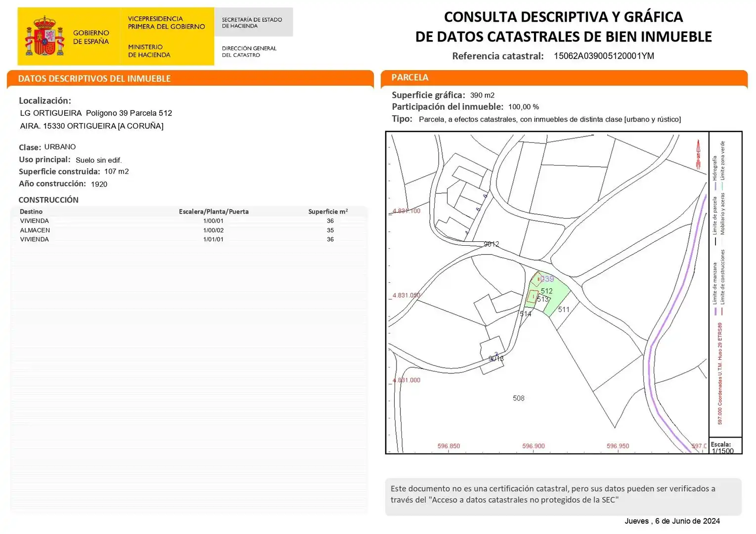
Task: Select 'SECRETARÍA DE ESTADO DE HACIENDA' text
Action: click(252, 23)
